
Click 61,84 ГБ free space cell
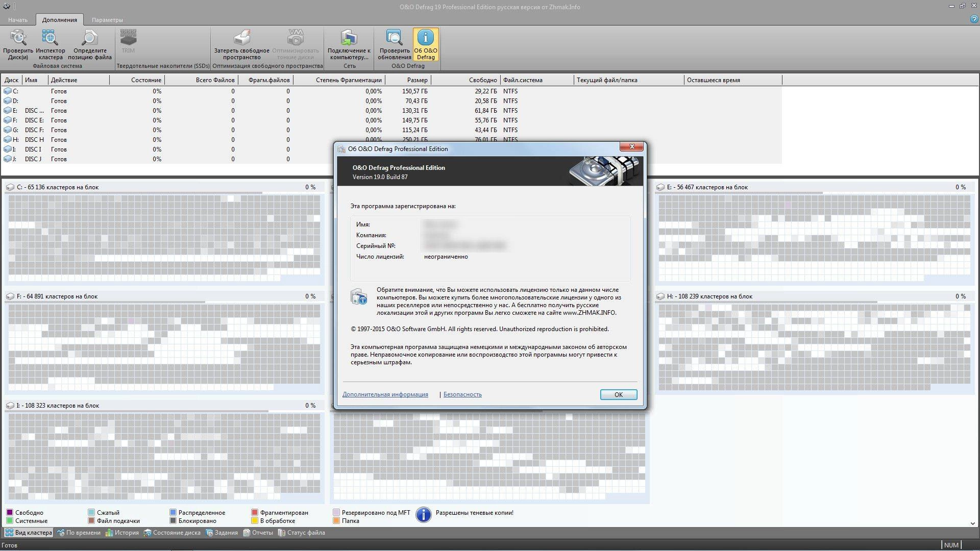pos(486,111)
